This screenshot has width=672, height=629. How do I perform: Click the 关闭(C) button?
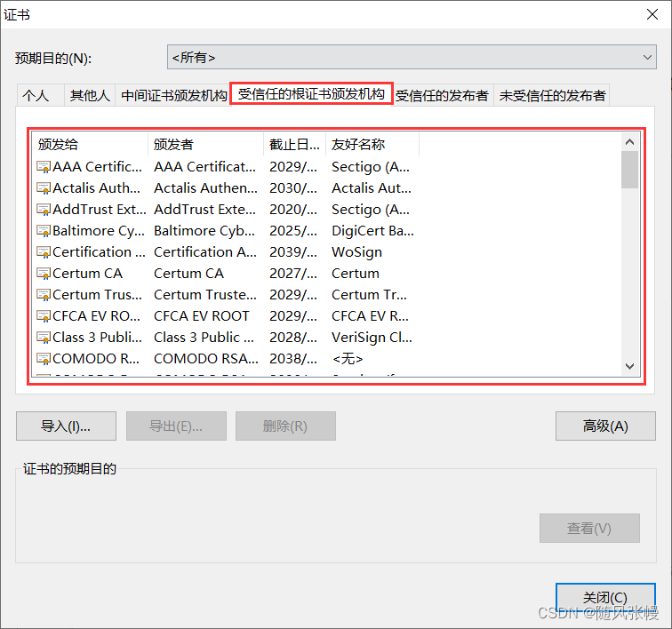605,597
